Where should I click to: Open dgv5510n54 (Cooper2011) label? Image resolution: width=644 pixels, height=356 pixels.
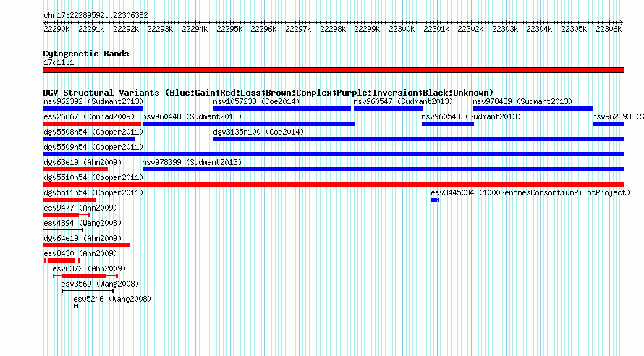[93, 177]
